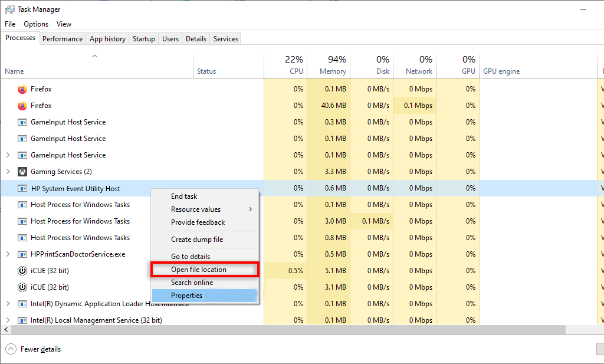This screenshot has width=604, height=364.
Task: Click the HPPrintScanDoctorService.exe process icon
Action: tap(22, 254)
